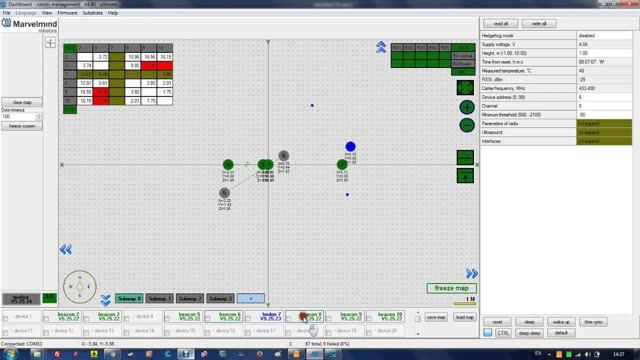Click the double left chevron icon
The height and width of the screenshot is (360, 640).
(66, 249)
